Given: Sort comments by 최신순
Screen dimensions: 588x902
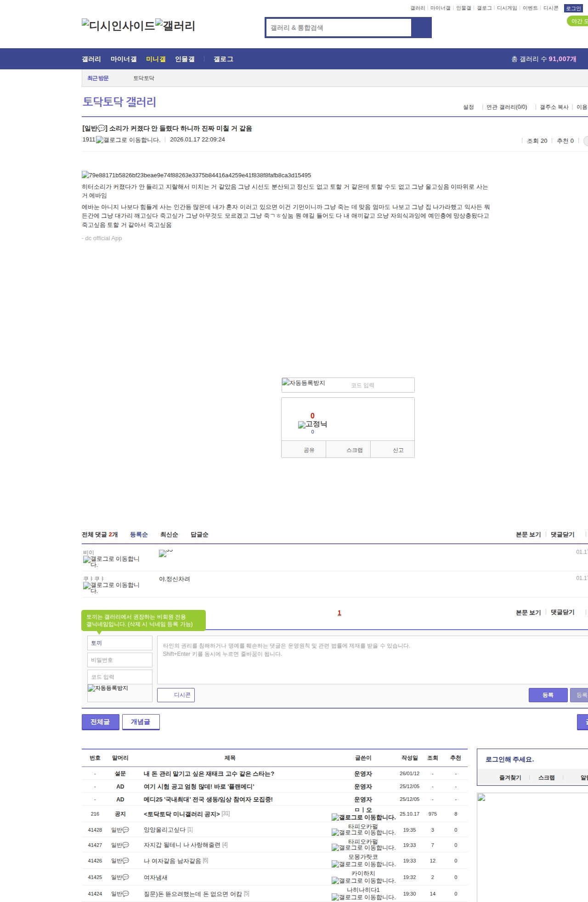Looking at the screenshot, I should point(169,535).
